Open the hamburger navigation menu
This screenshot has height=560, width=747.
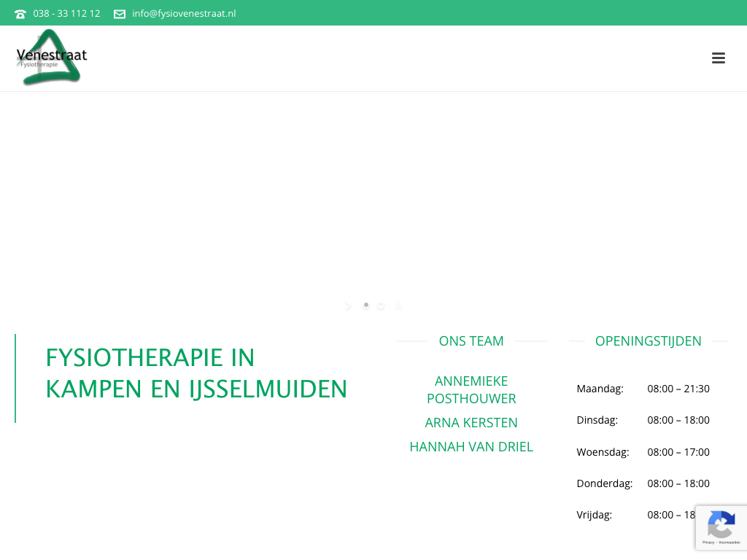pos(718,58)
